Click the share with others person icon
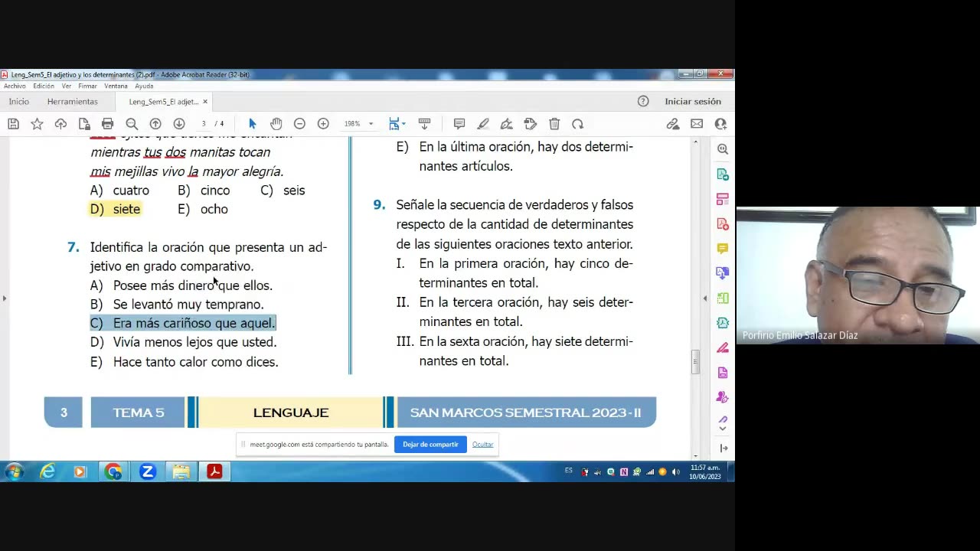Viewport: 980px width, 551px height. 720,124
